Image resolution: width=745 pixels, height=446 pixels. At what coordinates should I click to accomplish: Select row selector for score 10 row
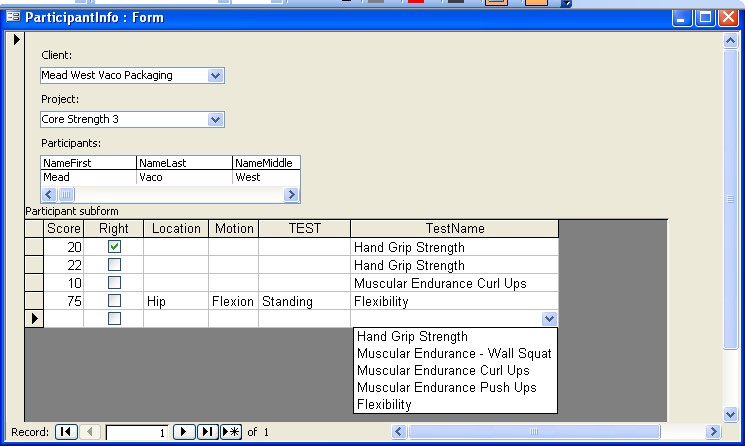34,283
